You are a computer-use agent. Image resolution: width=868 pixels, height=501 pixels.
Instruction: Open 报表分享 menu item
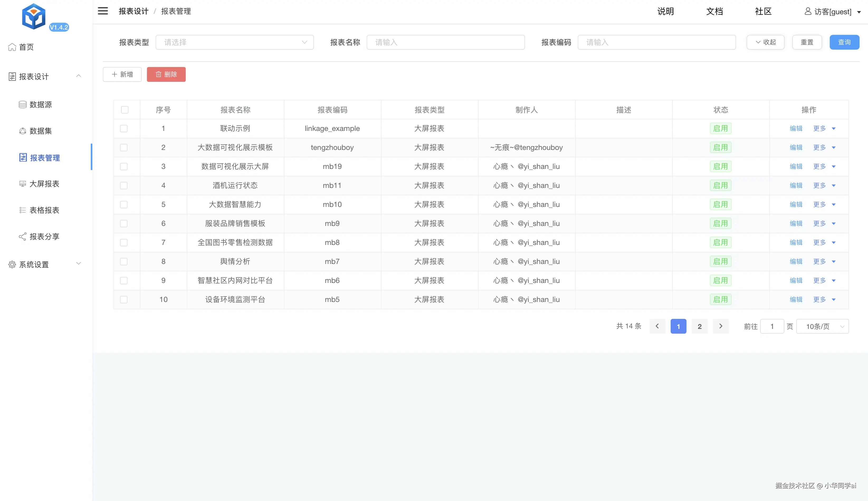tap(44, 237)
